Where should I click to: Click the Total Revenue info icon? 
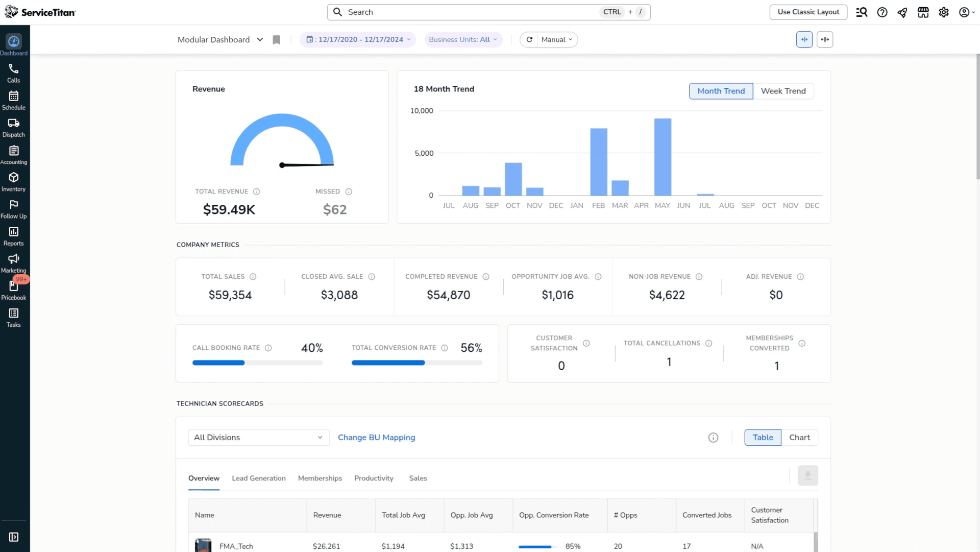(257, 192)
